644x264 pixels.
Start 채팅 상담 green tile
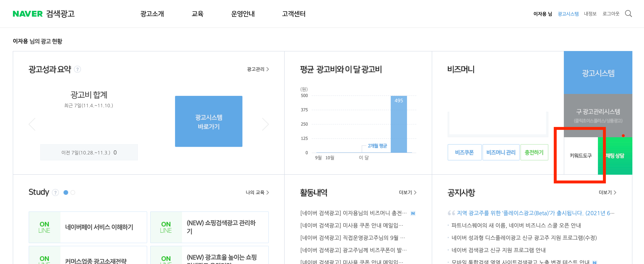[x=615, y=156]
